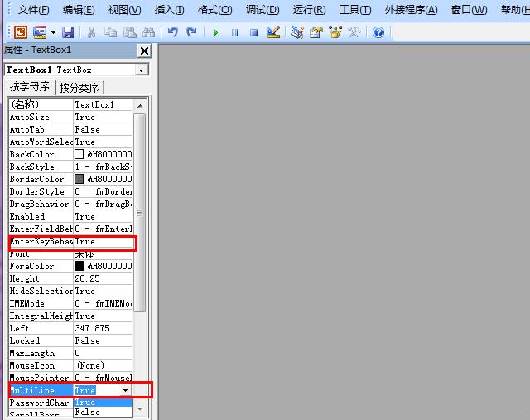Click the Help question mark icon
This screenshot has height=420, width=530.
tap(378, 32)
